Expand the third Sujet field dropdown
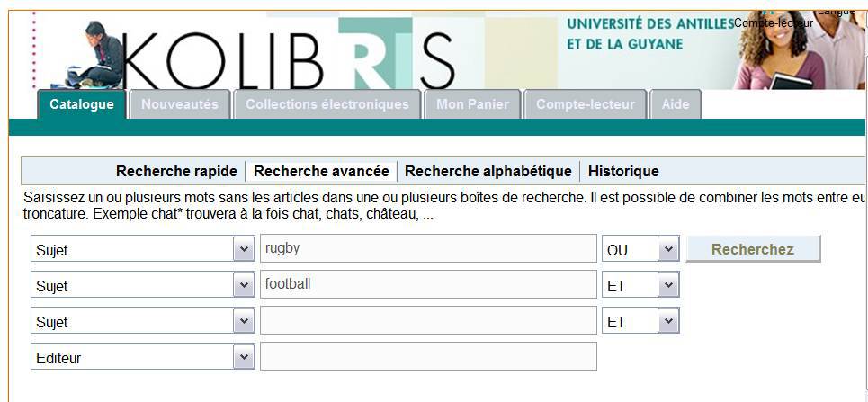 click(244, 321)
